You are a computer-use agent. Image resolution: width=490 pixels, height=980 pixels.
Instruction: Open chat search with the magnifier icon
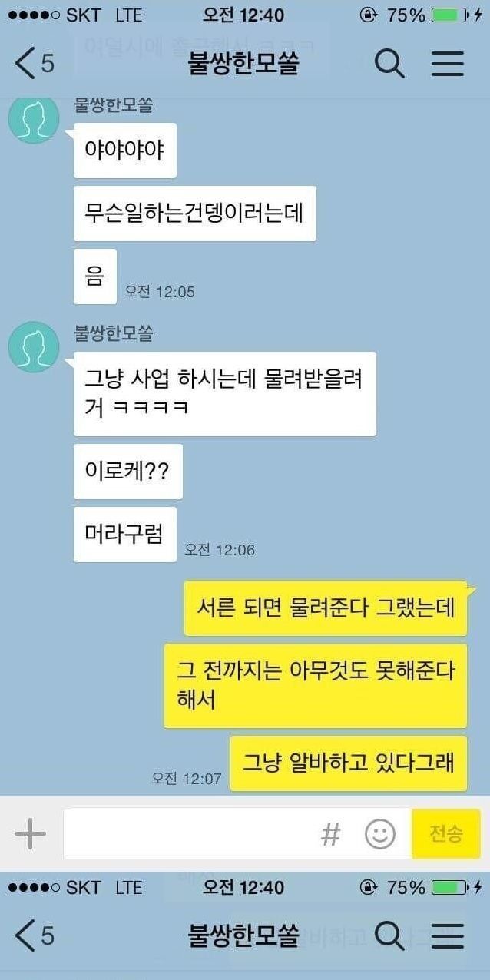[x=389, y=64]
